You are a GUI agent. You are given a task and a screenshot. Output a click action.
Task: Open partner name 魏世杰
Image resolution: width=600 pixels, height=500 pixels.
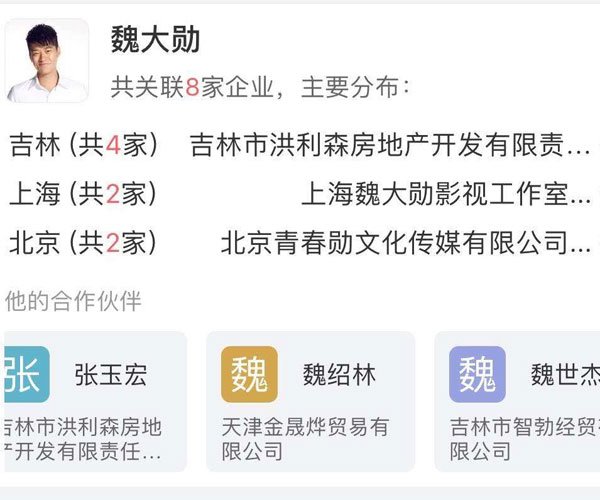[x=565, y=375]
